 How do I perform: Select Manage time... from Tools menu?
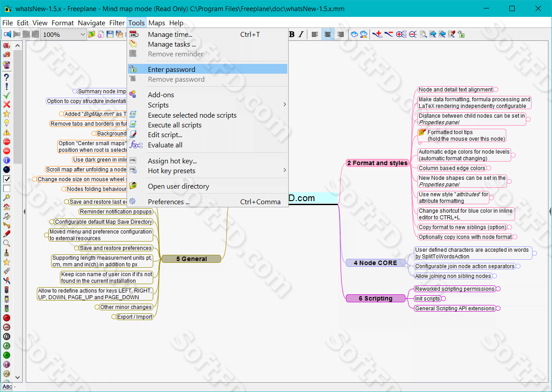tap(207, 34)
